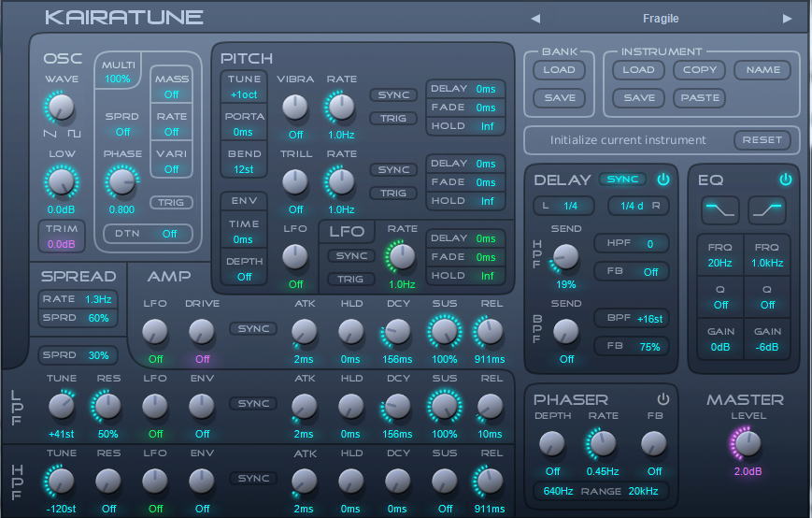
Task: Click the AMP SUS knob
Action: [x=445, y=332]
